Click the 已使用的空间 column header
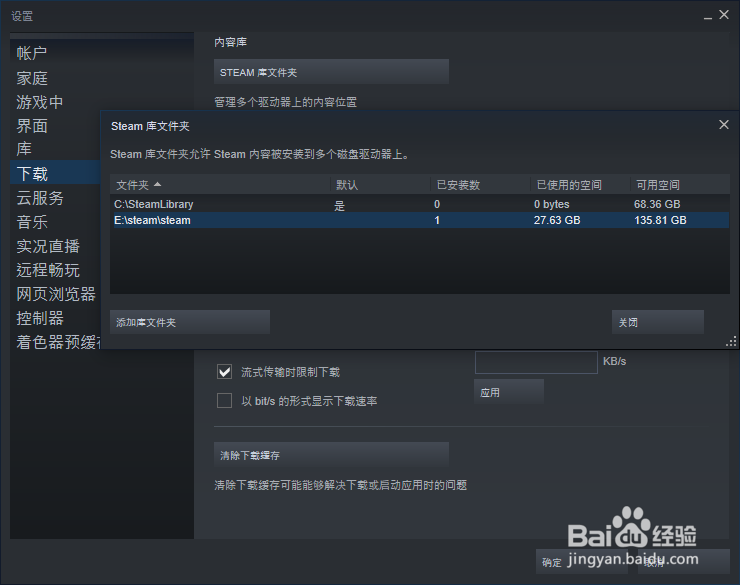The height and width of the screenshot is (585, 740). click(x=580, y=185)
